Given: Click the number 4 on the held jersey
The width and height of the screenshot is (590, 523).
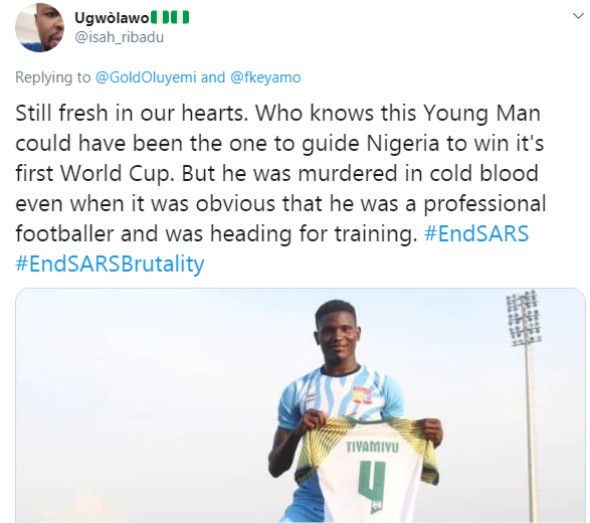Looking at the screenshot, I should (370, 480).
